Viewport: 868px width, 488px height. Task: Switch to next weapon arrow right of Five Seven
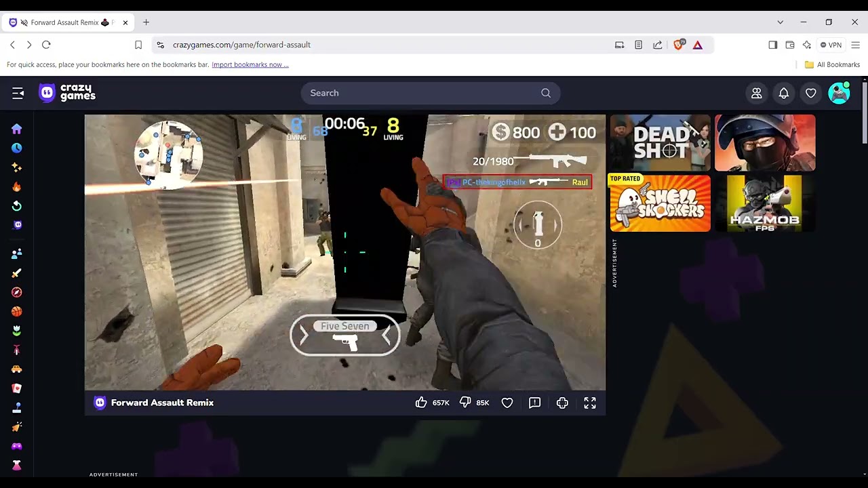tap(387, 335)
